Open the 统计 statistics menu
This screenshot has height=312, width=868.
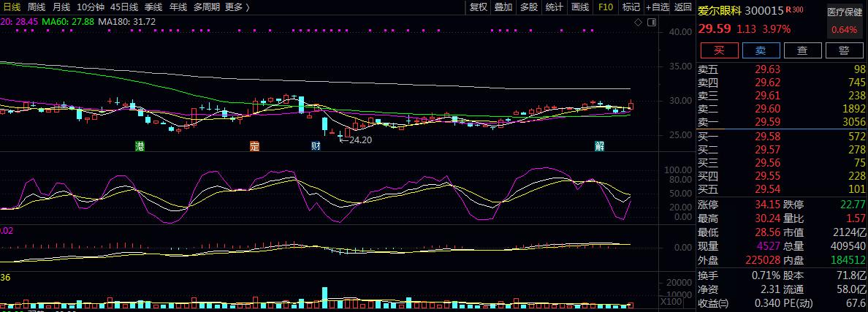pos(554,7)
